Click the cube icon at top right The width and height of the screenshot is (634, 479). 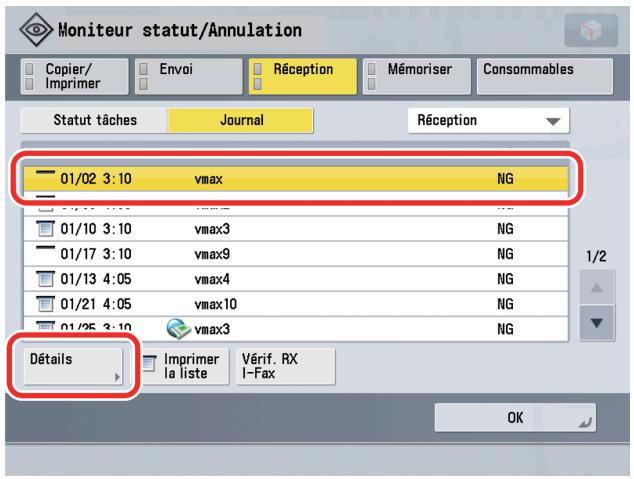tap(591, 30)
